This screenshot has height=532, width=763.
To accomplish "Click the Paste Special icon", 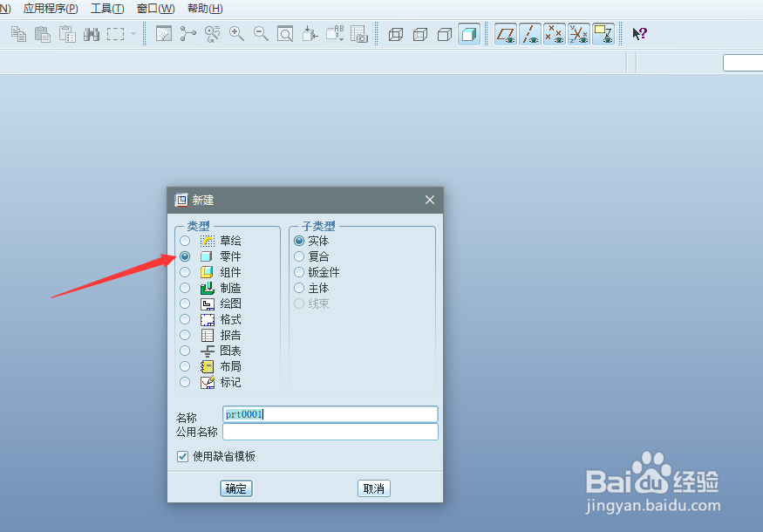I will (x=67, y=34).
